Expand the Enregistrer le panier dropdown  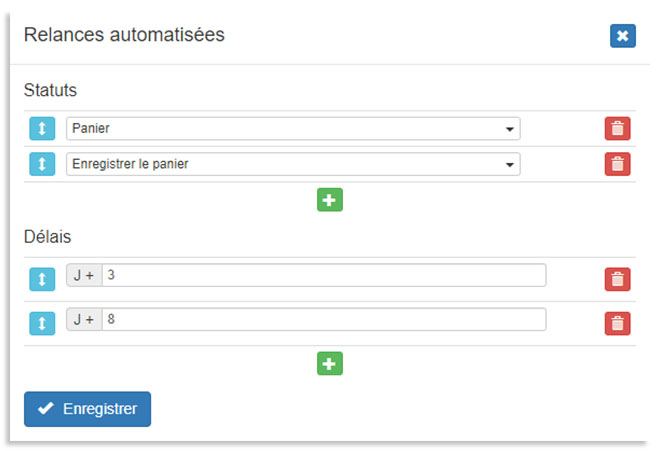click(x=292, y=164)
